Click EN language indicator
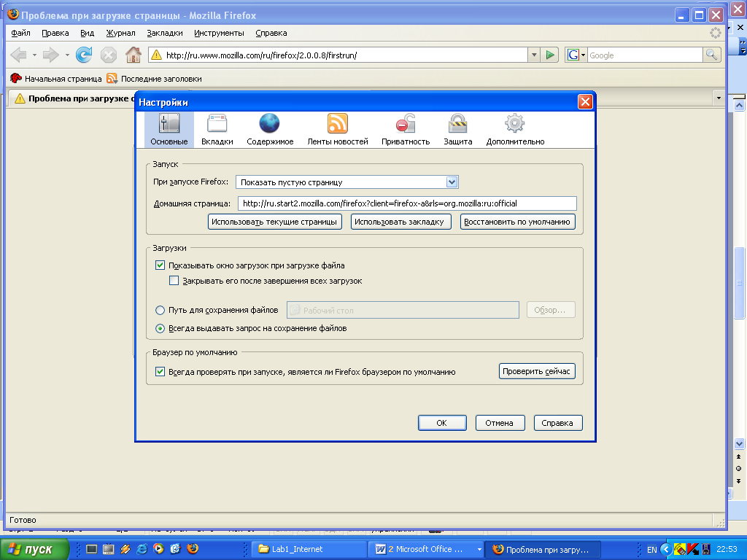Image resolution: width=747 pixels, height=560 pixels. tap(651, 550)
